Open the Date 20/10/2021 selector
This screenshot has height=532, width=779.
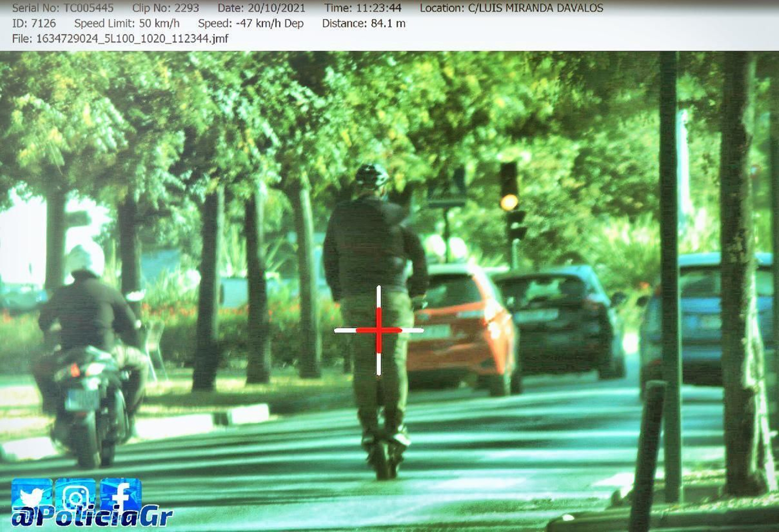pos(263,8)
